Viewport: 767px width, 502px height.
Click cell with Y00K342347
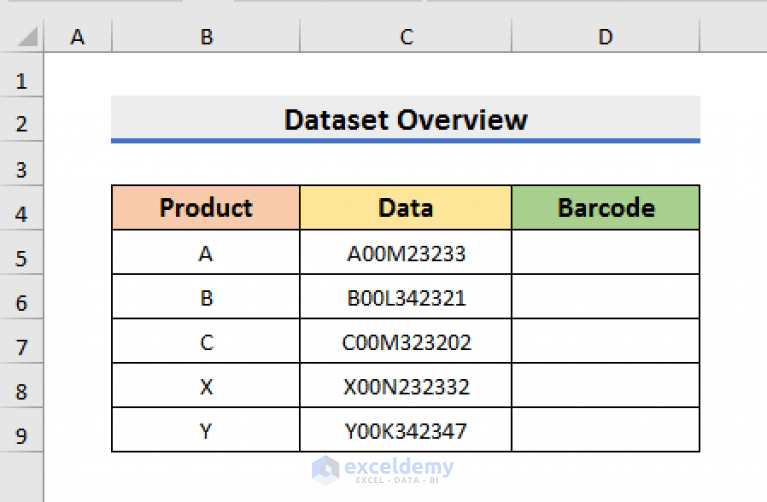406,430
